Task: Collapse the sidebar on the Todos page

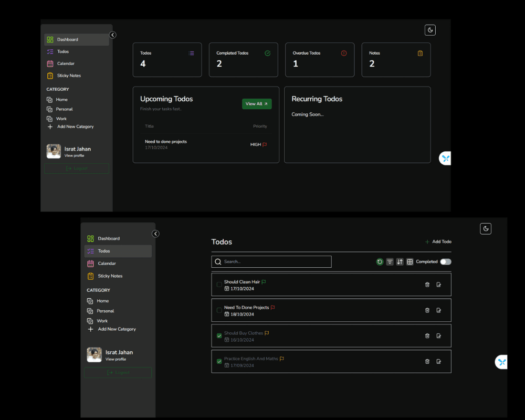Action: coord(155,234)
